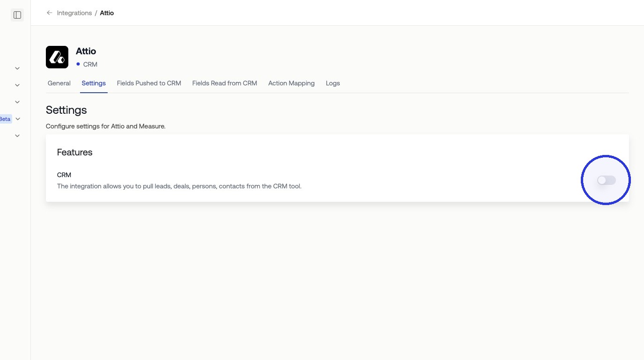View the Logs tab
The image size is (644, 360).
333,83
